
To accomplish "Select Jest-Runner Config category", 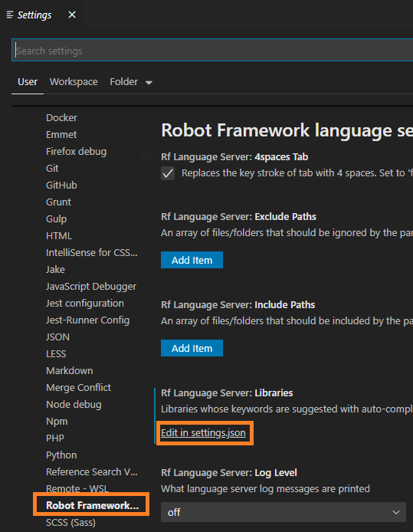I will 88,320.
